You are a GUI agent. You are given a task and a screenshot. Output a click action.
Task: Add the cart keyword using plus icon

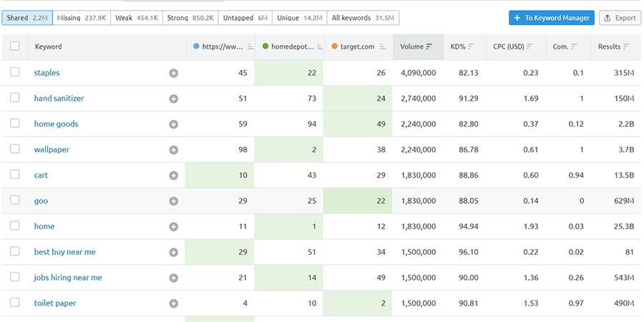pyautogui.click(x=173, y=175)
